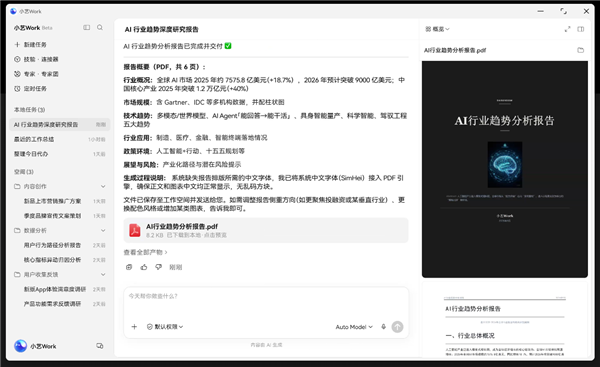
Task: Open the sidebar search icon
Action: 100,28
